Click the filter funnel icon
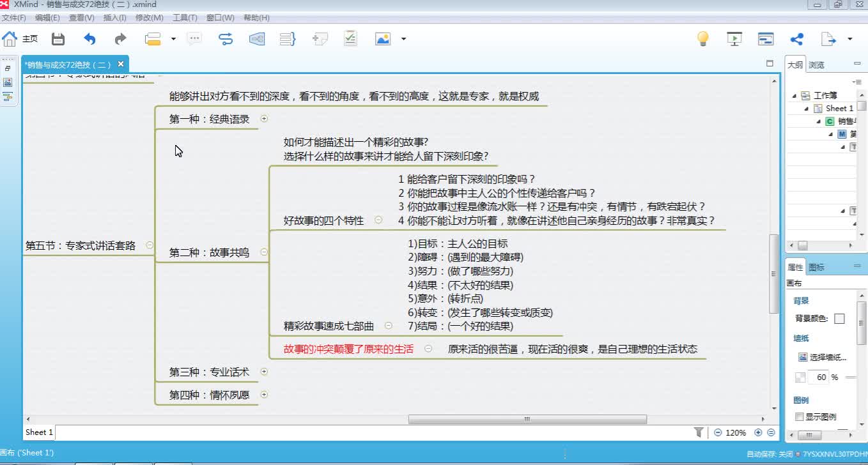 click(x=699, y=432)
